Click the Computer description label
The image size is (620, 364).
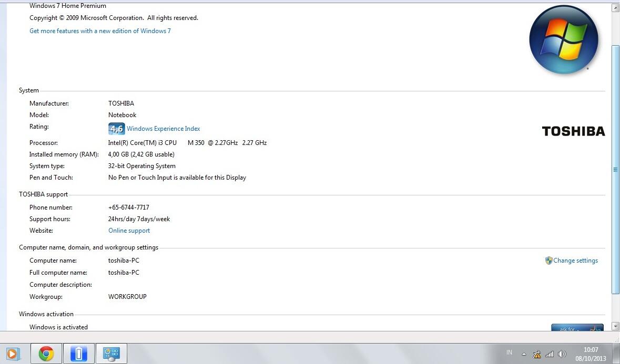[60, 285]
